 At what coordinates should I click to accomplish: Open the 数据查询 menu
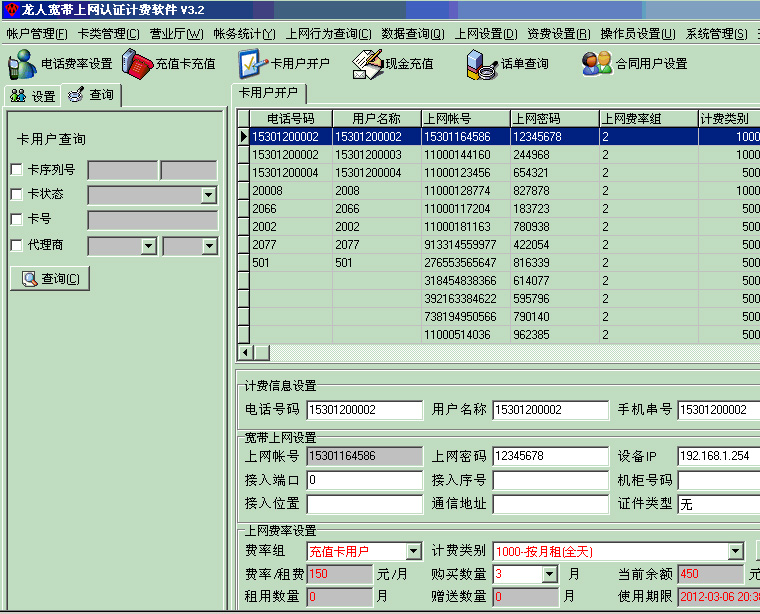413,34
